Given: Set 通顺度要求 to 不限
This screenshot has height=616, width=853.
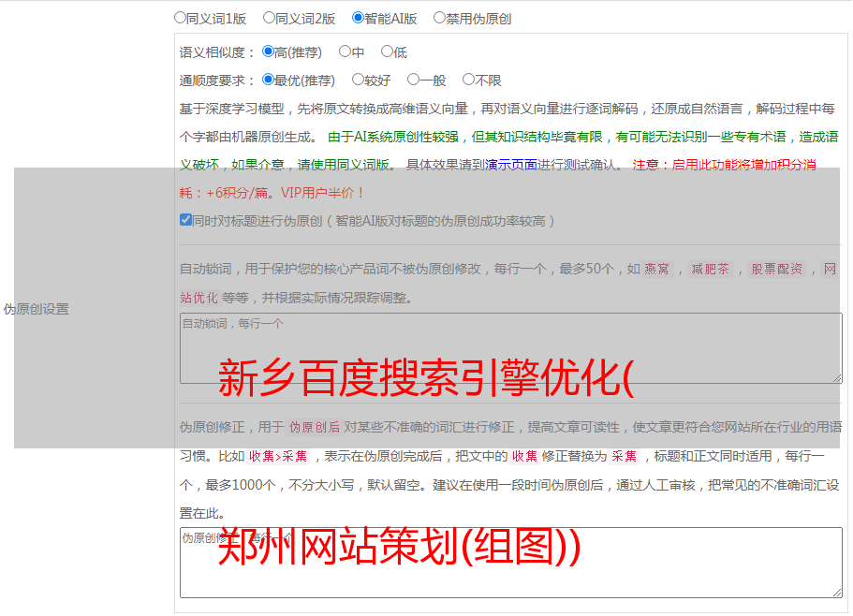Looking at the screenshot, I should point(468,80).
